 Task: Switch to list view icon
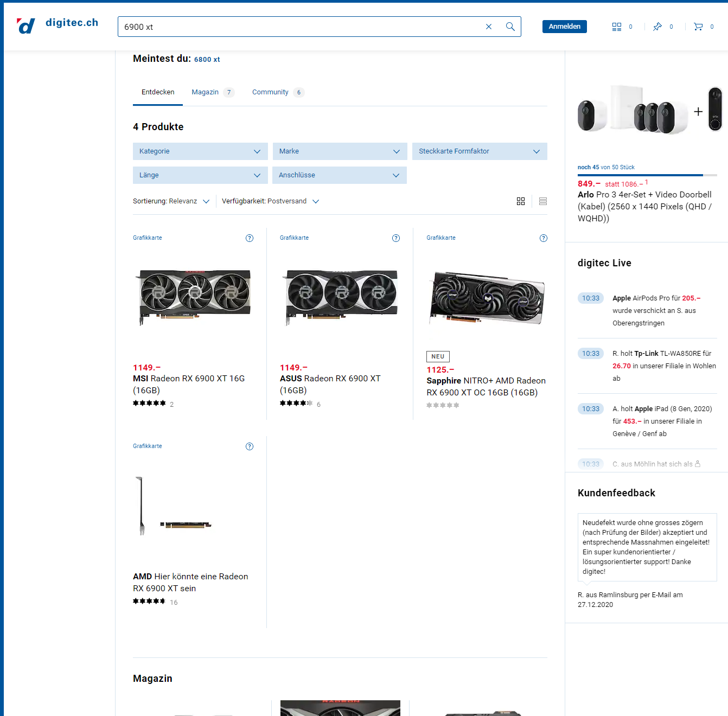(x=543, y=201)
